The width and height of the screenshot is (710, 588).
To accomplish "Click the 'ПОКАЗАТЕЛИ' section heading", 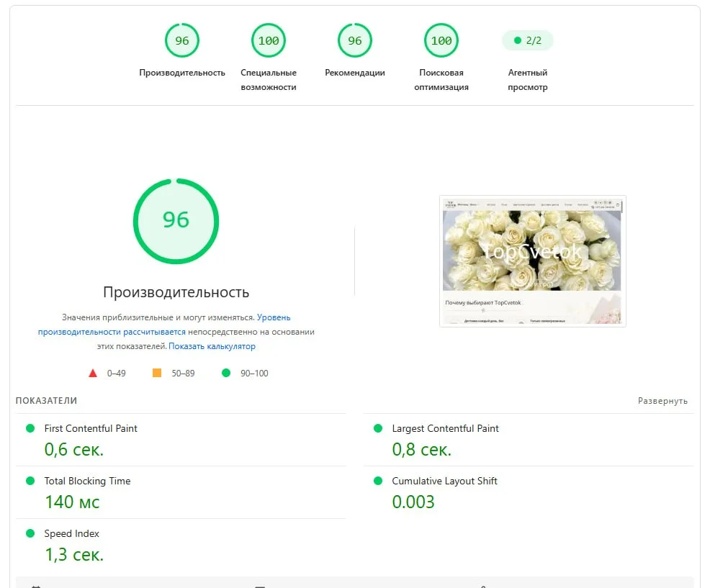I will (x=46, y=401).
